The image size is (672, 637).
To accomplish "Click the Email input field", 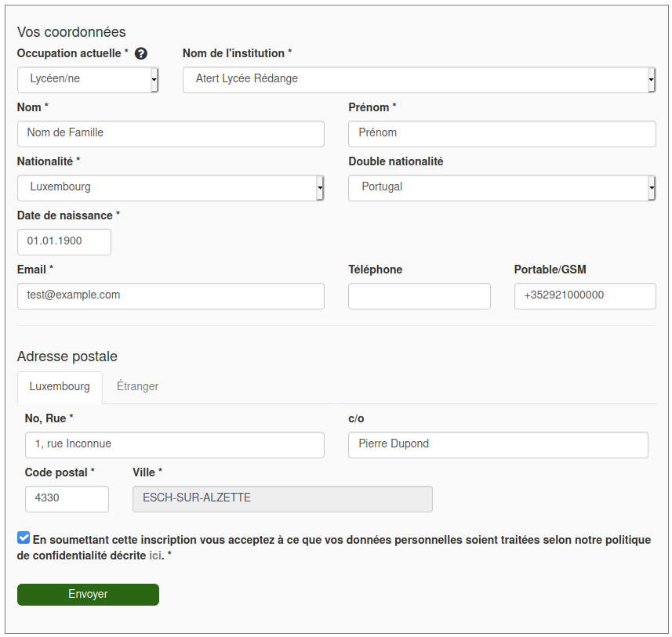I will (171, 296).
